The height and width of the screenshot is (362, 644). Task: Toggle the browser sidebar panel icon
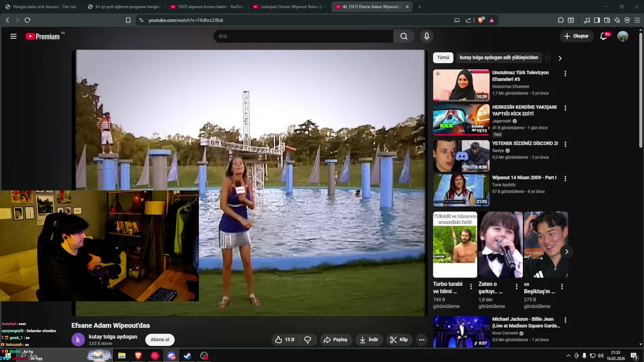click(597, 20)
